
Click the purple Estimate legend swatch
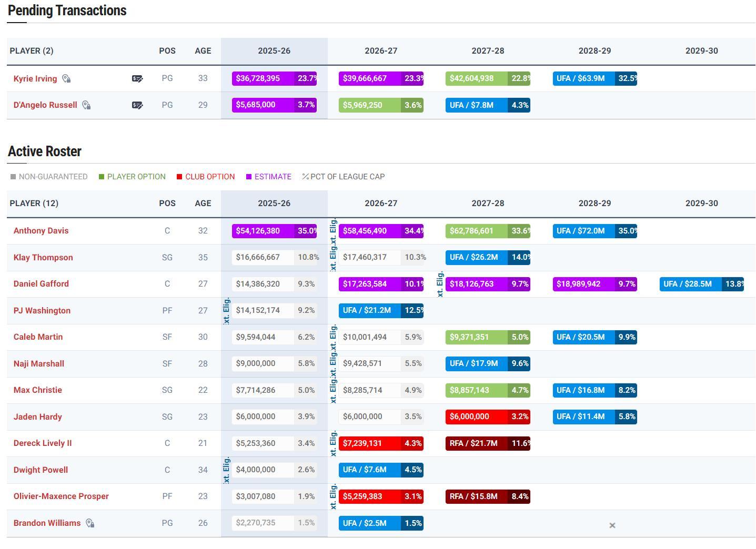click(249, 177)
